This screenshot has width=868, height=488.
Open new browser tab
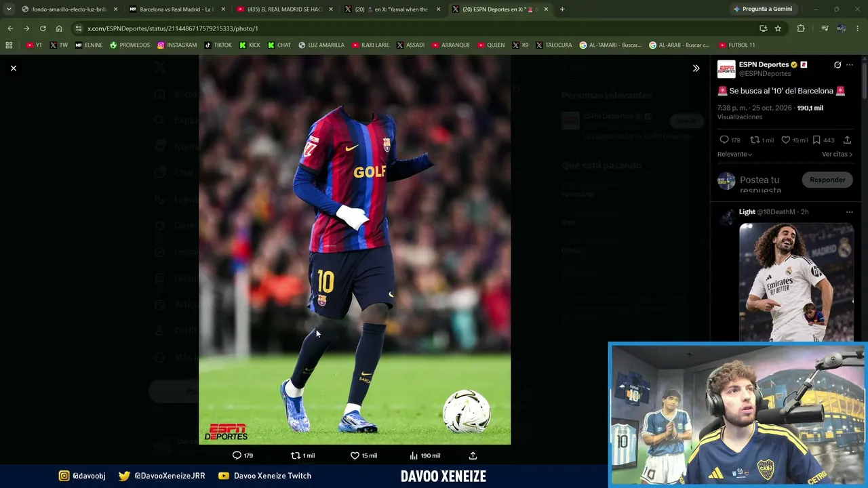[x=562, y=9]
